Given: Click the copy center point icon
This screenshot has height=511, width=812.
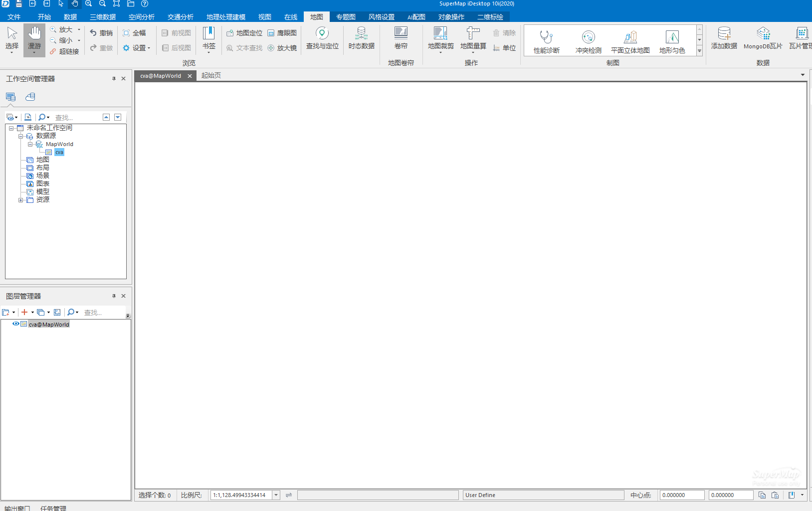Looking at the screenshot, I should (x=762, y=495).
